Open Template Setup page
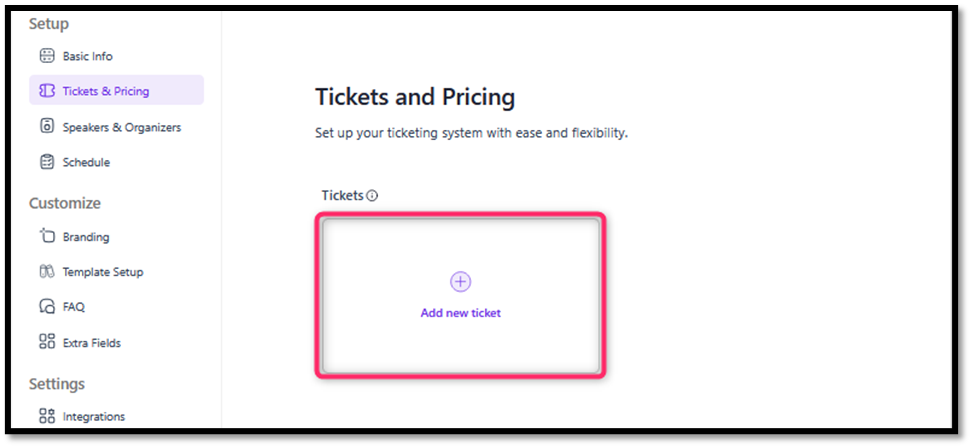971x447 pixels. tap(102, 272)
